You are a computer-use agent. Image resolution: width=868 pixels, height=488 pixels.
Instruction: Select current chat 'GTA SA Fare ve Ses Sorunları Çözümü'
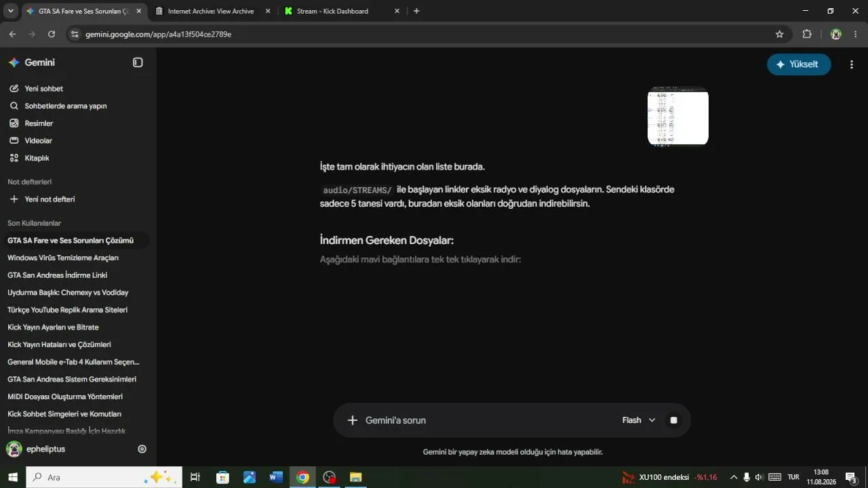[x=75, y=241]
